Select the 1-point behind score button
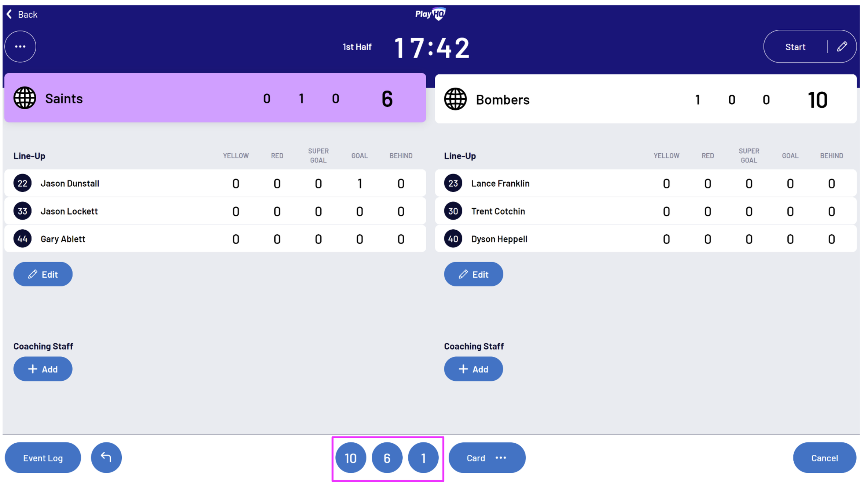 (x=423, y=458)
